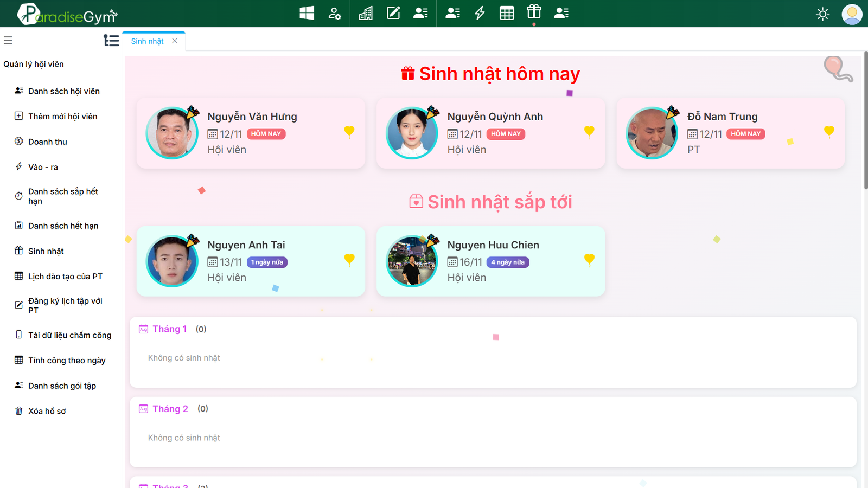
Task: Toggle heart on Nguyen Huu Chien's card
Action: (589, 260)
